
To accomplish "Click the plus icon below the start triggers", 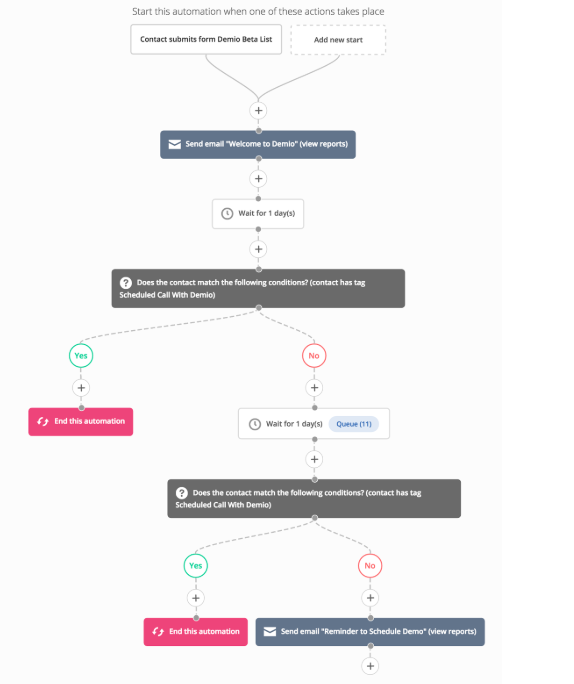I will point(258,110).
